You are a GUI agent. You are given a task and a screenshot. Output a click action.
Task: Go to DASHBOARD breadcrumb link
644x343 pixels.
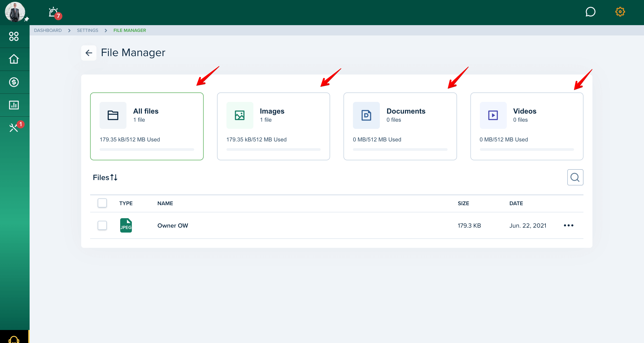click(x=48, y=30)
